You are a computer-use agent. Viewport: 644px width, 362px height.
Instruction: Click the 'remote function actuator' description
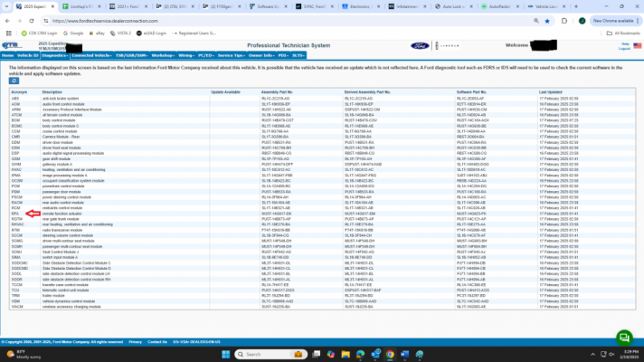click(62, 214)
